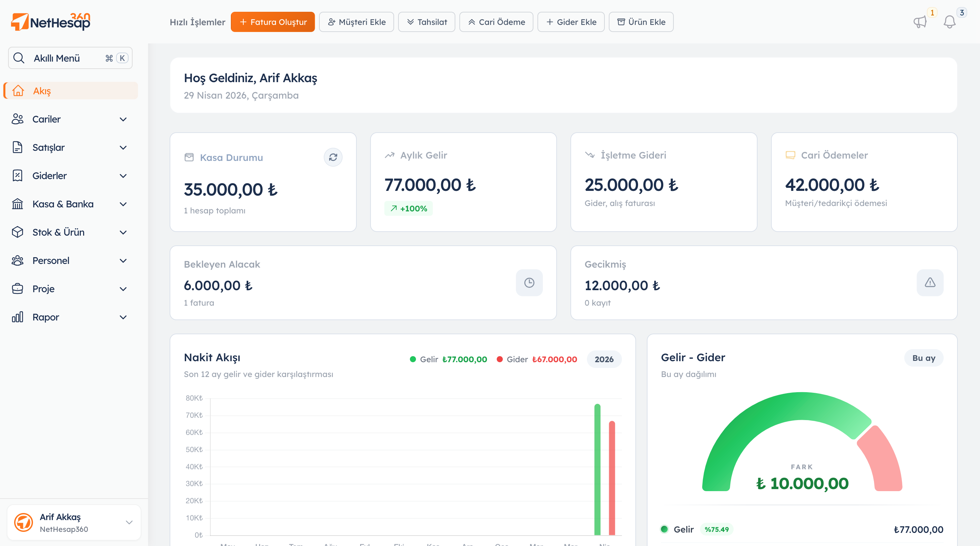Click the green Gelir legend dot in Nakit Akışı

[x=413, y=359]
